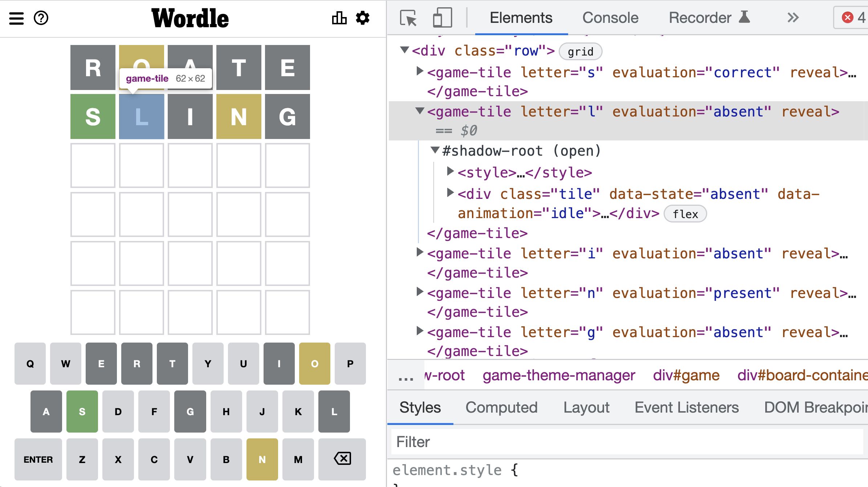Image resolution: width=868 pixels, height=487 pixels.
Task: Toggle the grid badge on row div
Action: [580, 52]
